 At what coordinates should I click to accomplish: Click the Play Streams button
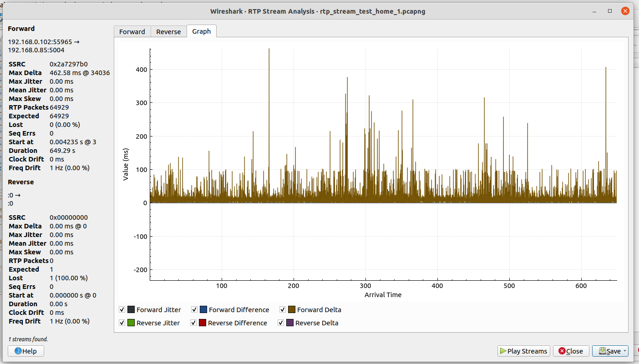524,351
